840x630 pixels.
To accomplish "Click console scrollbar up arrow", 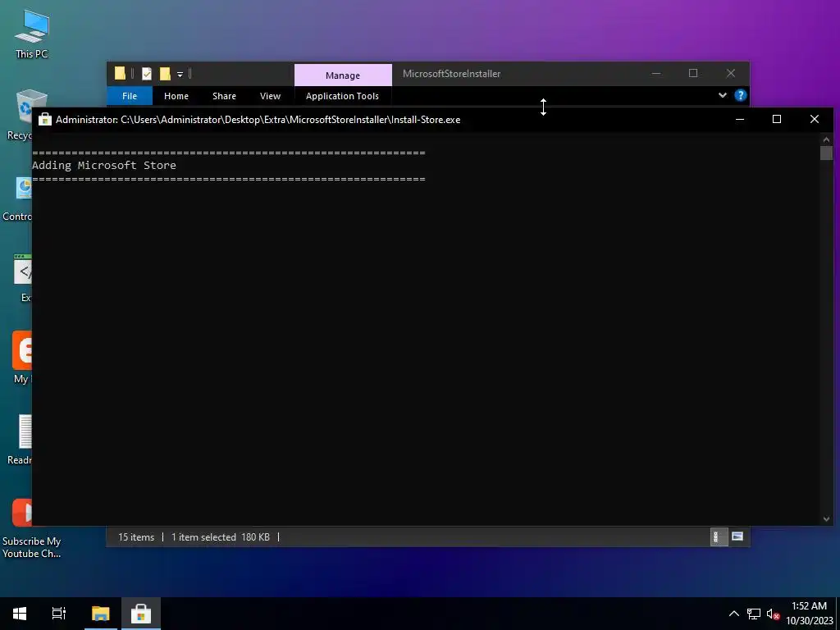I will click(826, 139).
